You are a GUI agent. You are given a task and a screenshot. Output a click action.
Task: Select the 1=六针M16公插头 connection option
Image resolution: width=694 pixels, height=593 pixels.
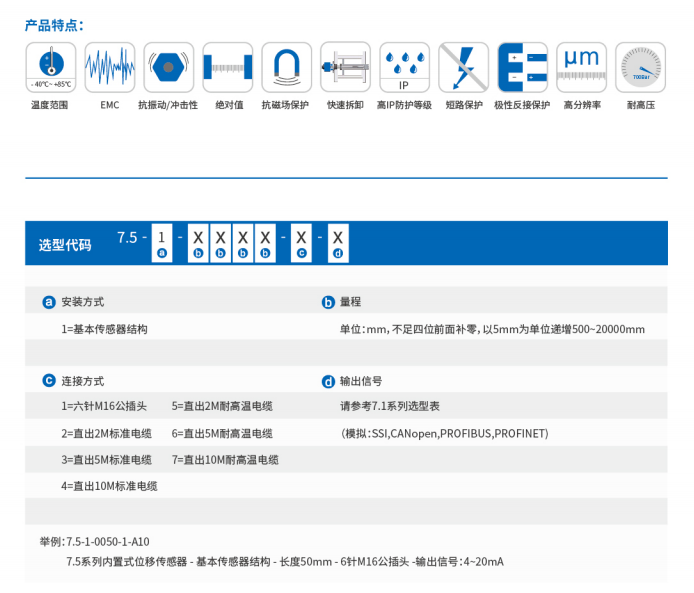pos(104,406)
